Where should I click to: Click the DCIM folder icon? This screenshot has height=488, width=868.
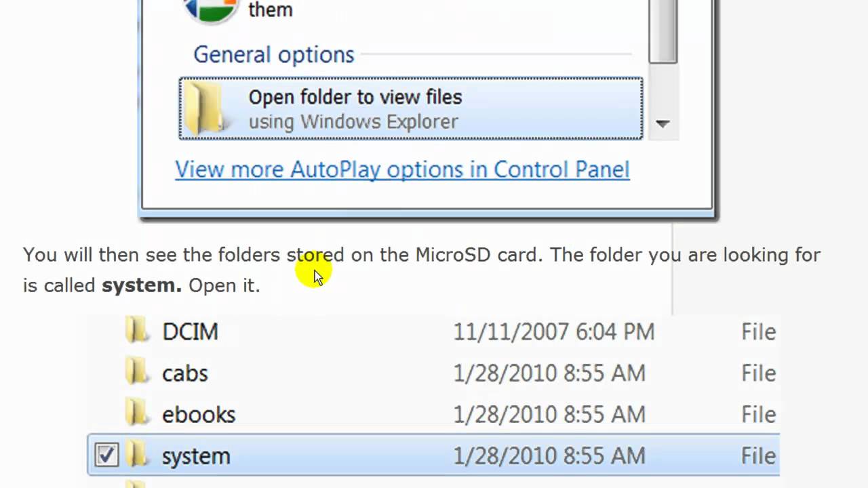point(138,331)
